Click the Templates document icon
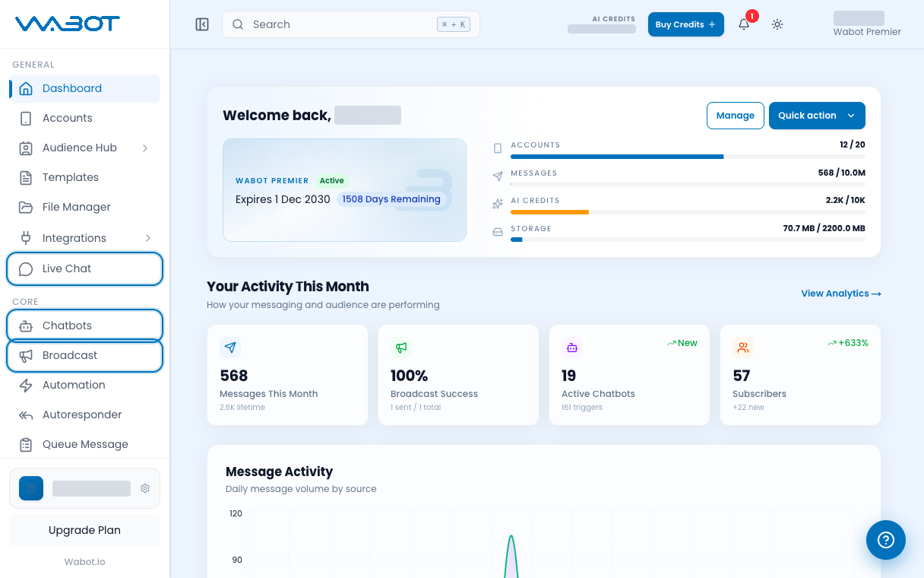This screenshot has width=924, height=578. [x=26, y=177]
